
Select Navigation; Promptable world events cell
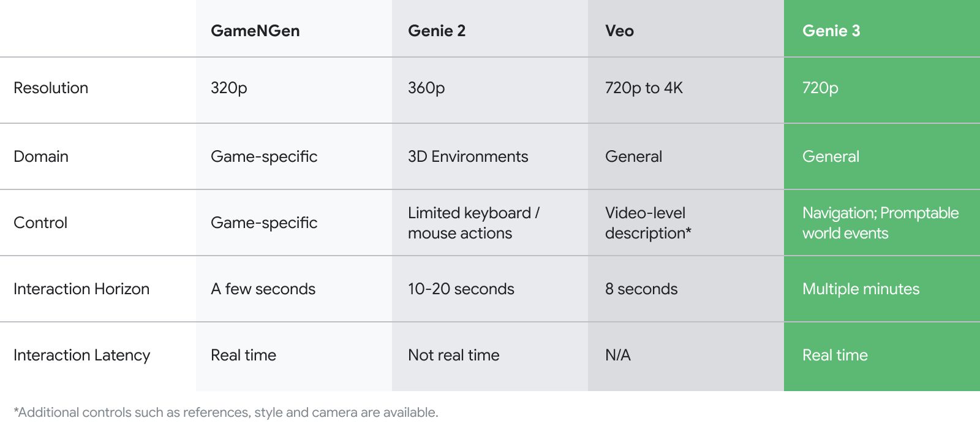click(880, 223)
